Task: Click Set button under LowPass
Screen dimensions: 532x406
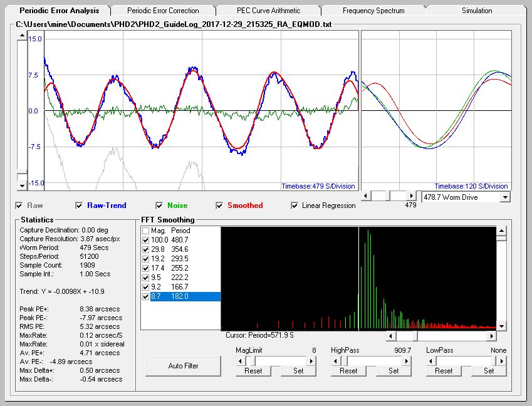Action: [x=489, y=371]
